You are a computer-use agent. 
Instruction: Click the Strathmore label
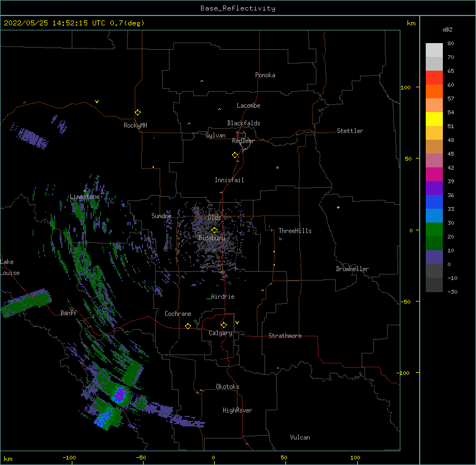click(x=285, y=336)
